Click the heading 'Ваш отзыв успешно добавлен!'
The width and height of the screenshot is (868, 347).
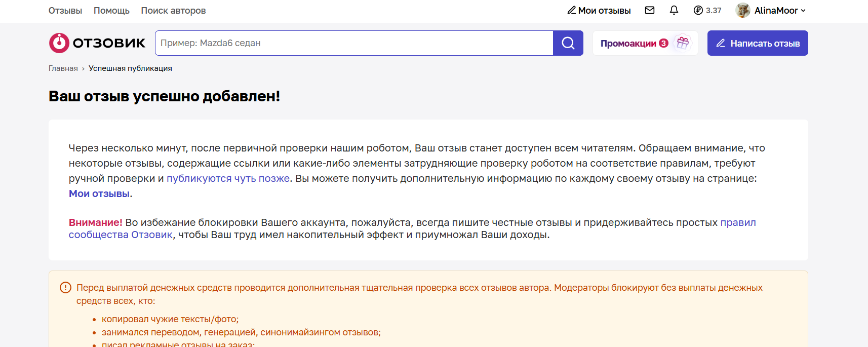coord(164,96)
